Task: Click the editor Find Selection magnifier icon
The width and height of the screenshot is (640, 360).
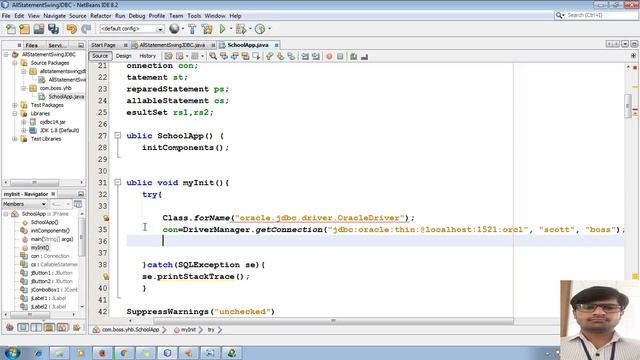Action: point(213,56)
